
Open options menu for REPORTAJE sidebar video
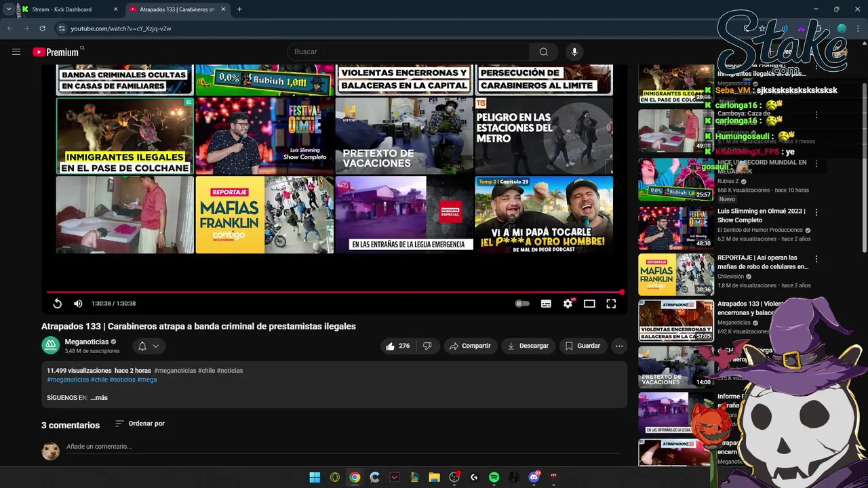(816, 259)
